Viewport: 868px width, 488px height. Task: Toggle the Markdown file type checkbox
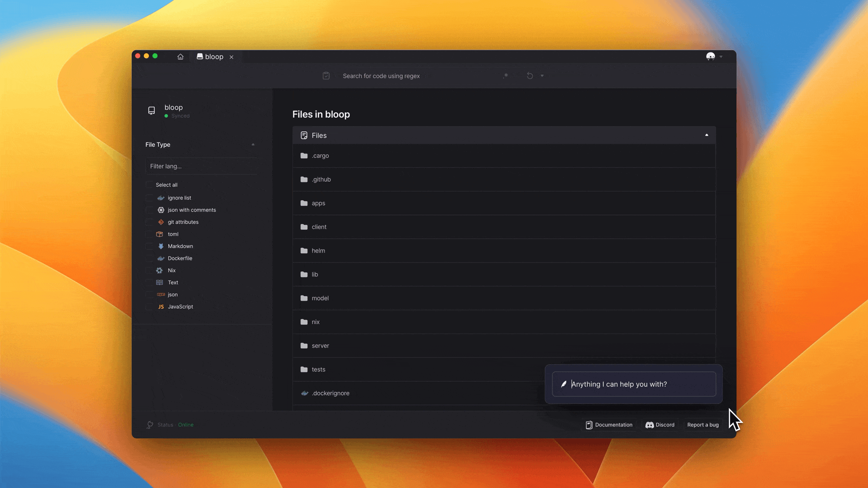tap(149, 246)
